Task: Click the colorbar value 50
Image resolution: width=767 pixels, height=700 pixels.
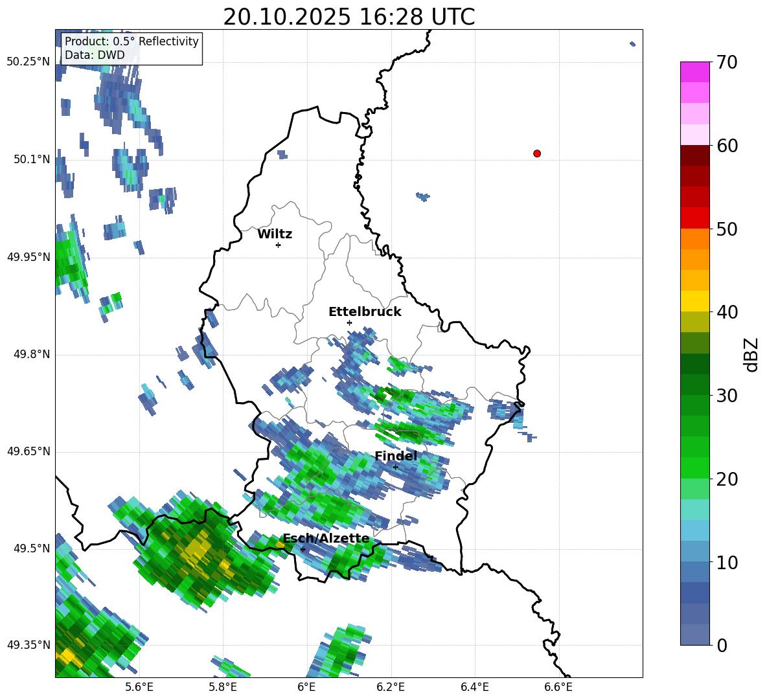Action: tap(727, 229)
